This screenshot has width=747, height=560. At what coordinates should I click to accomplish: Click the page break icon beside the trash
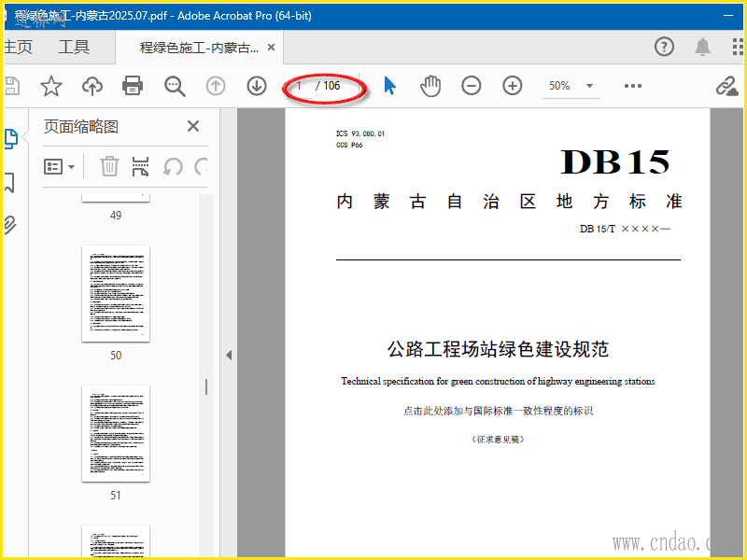(x=140, y=166)
